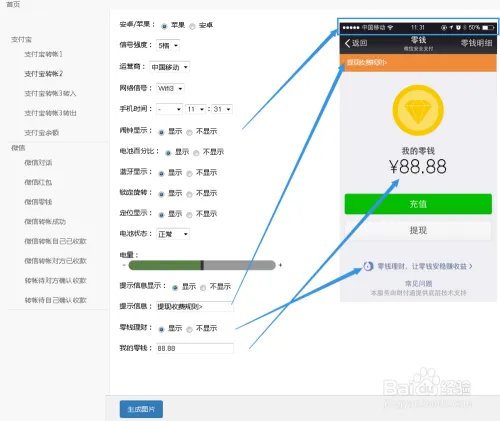The image size is (500, 421).
Task: Click the 我的零钱 input containing 88.88
Action: pyautogui.click(x=195, y=348)
